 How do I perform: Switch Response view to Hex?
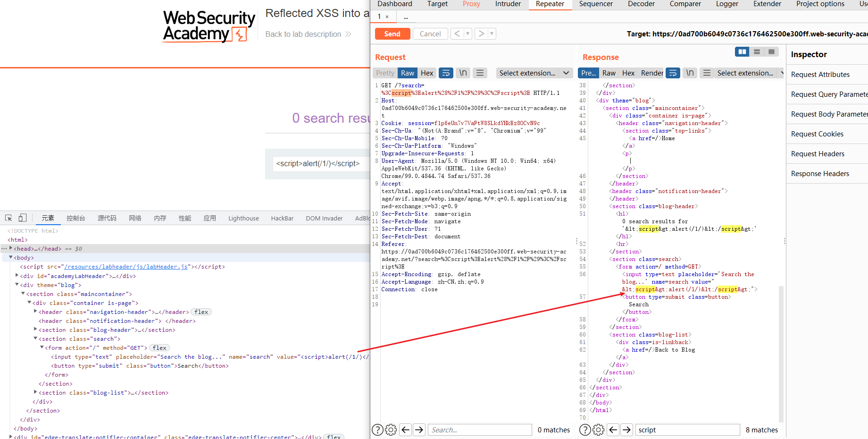pos(628,73)
